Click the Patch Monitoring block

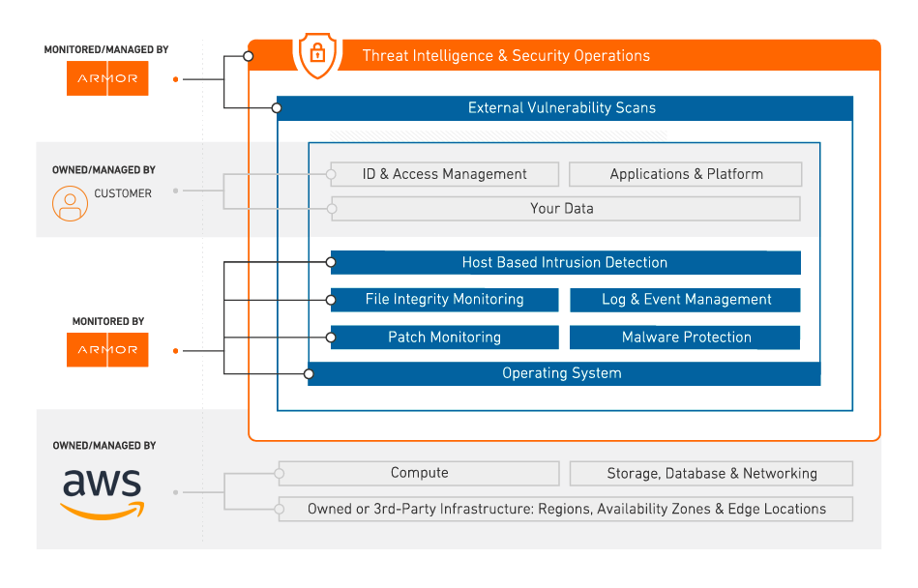point(444,338)
